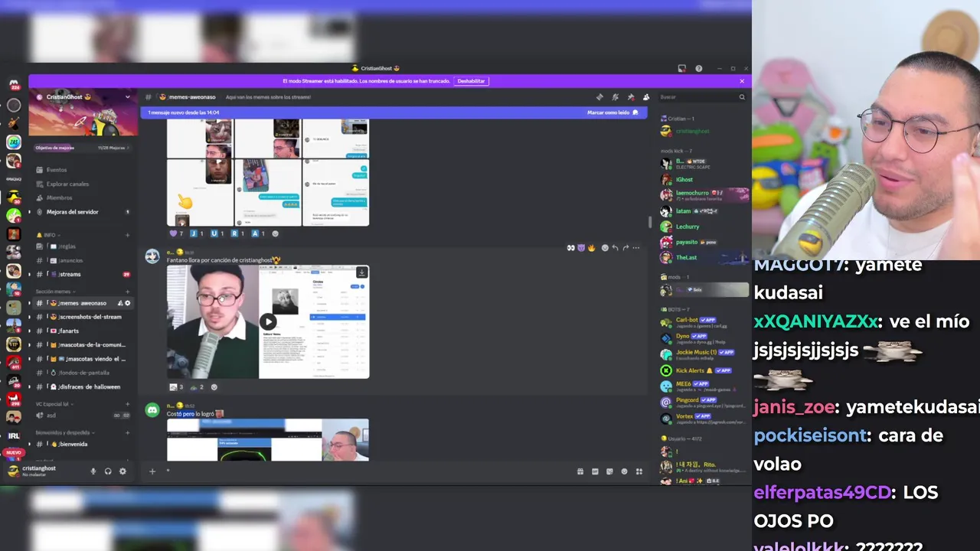Open Kick Alerts bot profile
Viewport: 980px width, 551px height.
[x=704, y=370]
